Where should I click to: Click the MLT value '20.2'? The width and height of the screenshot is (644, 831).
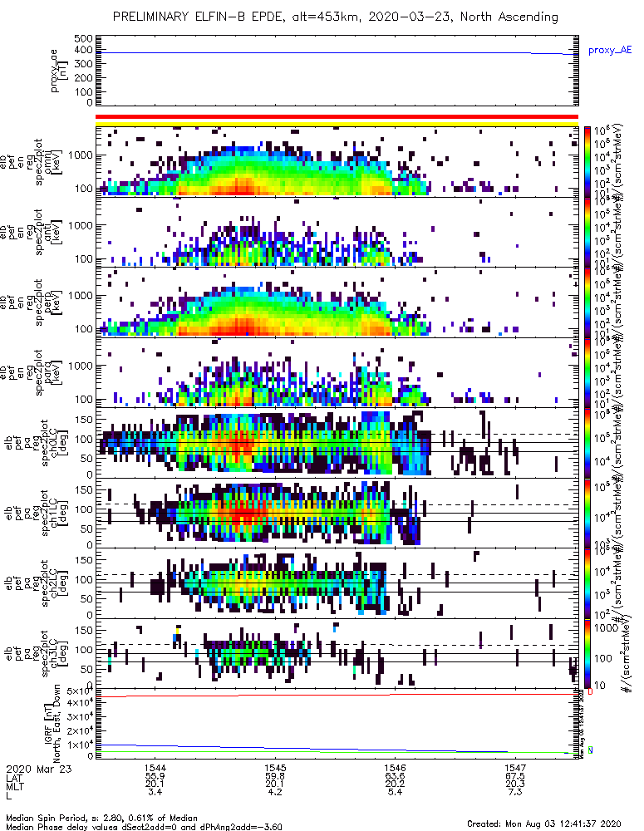coord(396,784)
